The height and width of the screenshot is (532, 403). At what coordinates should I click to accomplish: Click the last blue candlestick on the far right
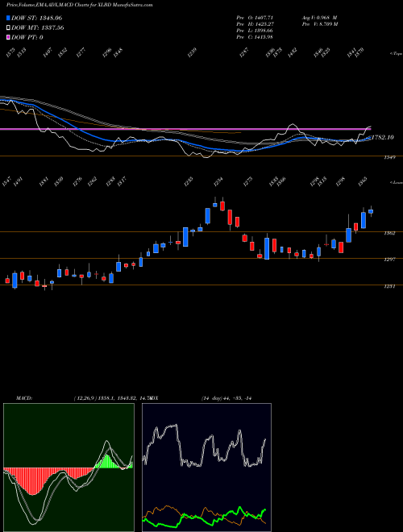[x=371, y=211]
